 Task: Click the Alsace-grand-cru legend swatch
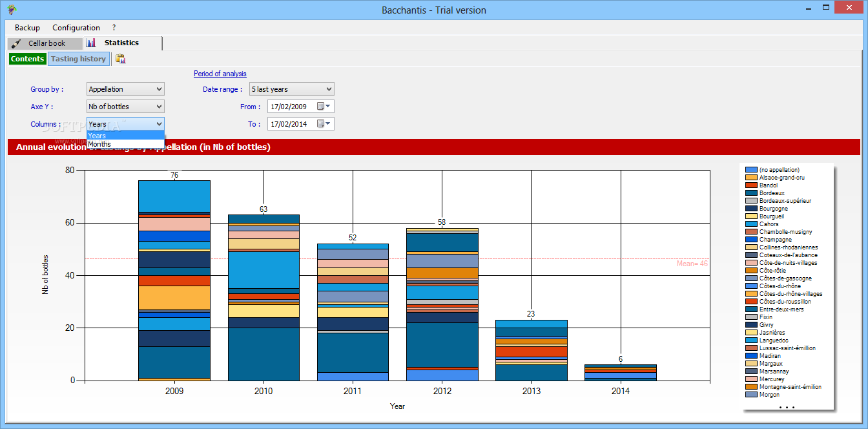tap(750, 178)
